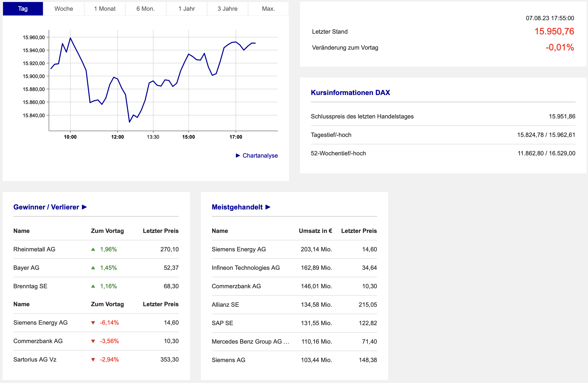Switch chart to Woche view

point(64,9)
